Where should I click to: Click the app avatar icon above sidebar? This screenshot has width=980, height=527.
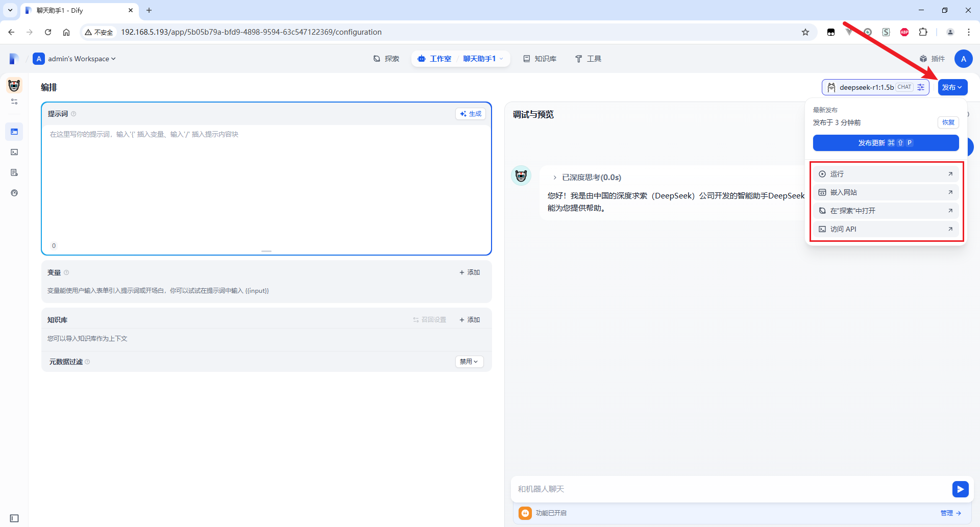pyautogui.click(x=14, y=85)
